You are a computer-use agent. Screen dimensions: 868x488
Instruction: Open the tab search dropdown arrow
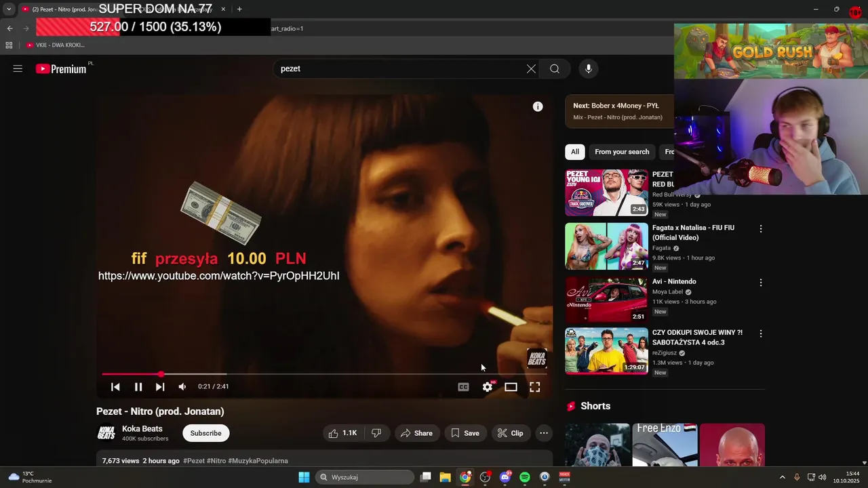9,9
